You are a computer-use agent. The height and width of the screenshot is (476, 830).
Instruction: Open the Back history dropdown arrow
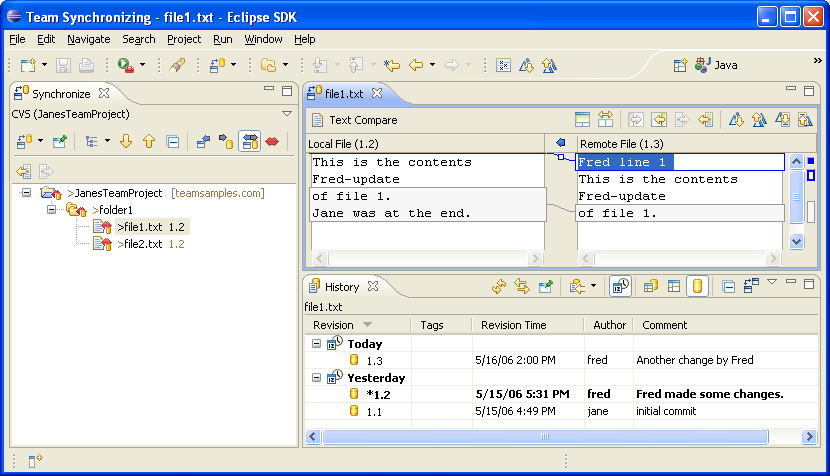pos(432,65)
